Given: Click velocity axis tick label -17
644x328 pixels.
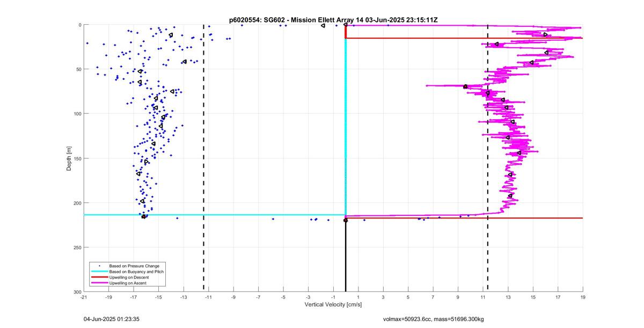Looking at the screenshot, I should point(134,297).
